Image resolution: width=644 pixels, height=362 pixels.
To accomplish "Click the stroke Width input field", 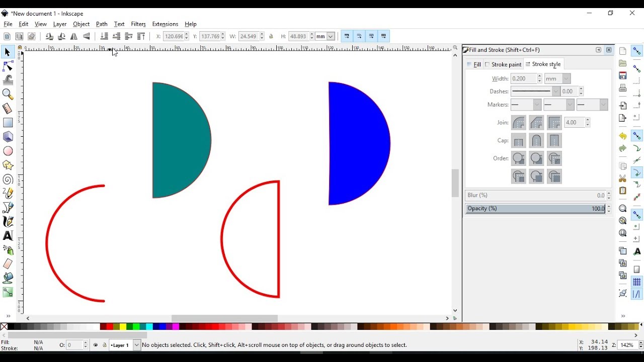I will coord(524,79).
